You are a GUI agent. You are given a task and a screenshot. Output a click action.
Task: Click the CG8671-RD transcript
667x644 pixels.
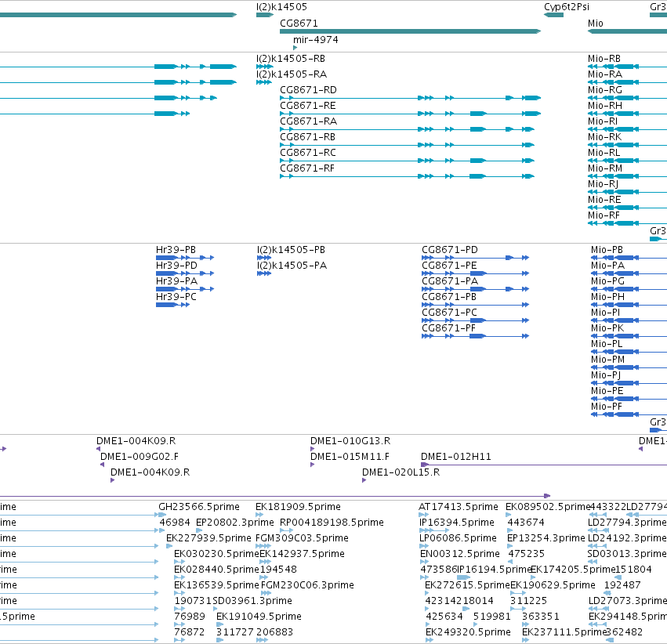click(410, 98)
